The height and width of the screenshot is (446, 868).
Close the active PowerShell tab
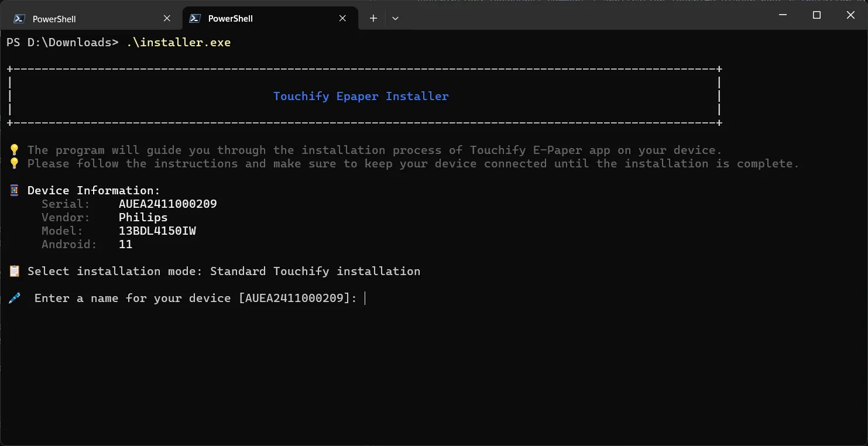(343, 19)
